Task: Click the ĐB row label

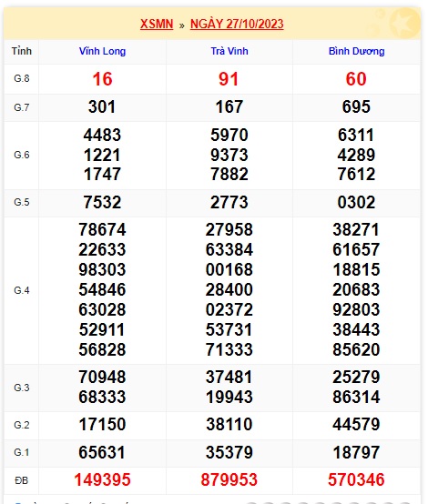Action: (21, 480)
